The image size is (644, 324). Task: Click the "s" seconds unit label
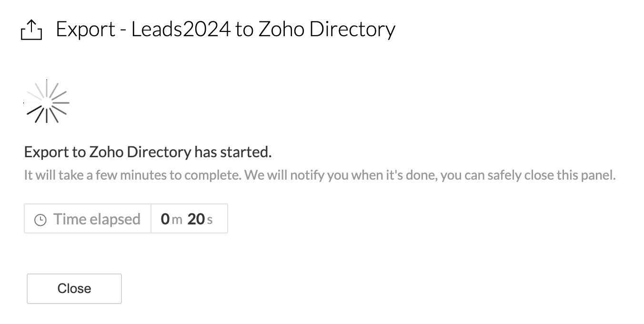tap(210, 220)
